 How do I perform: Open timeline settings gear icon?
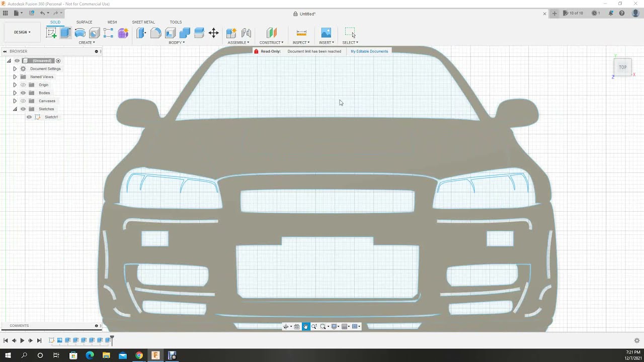point(636,340)
